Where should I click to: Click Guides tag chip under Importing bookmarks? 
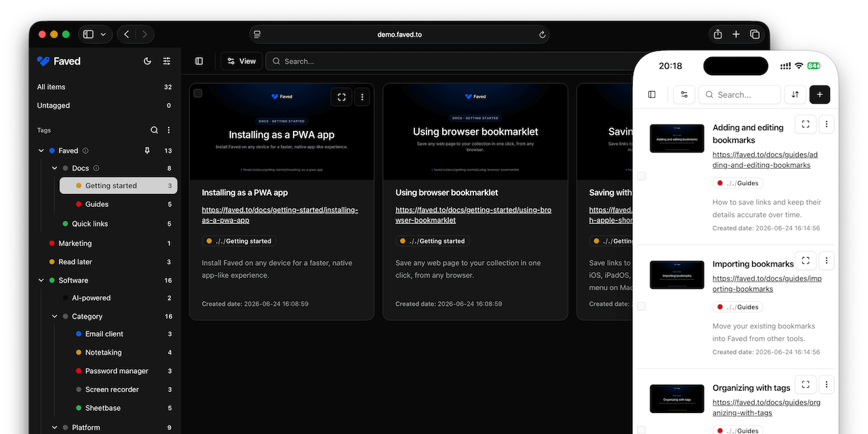(738, 307)
